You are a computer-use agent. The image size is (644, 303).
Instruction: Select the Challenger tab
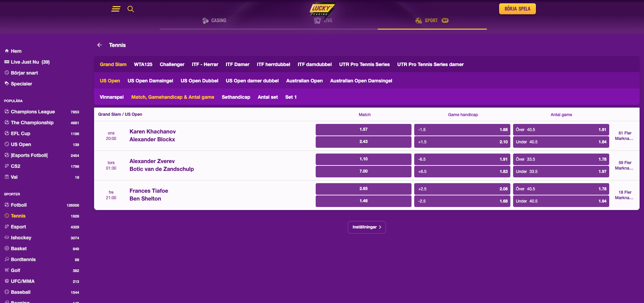pyautogui.click(x=172, y=64)
